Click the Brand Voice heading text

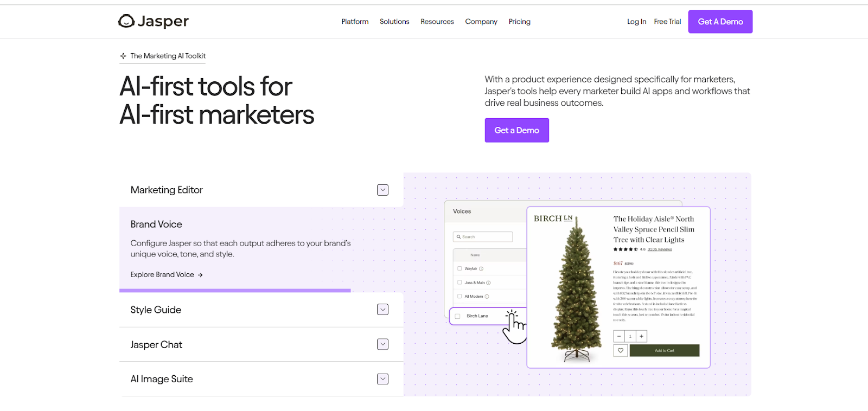(156, 224)
